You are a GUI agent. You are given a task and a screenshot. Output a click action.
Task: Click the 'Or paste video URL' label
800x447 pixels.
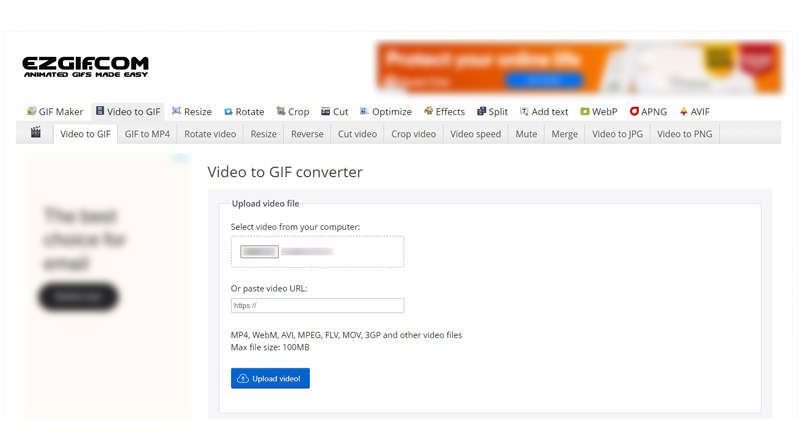tap(269, 288)
